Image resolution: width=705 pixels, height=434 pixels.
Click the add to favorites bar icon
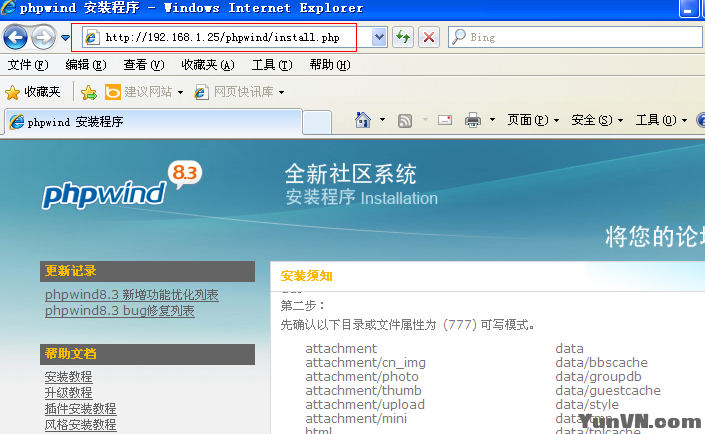click(x=89, y=92)
